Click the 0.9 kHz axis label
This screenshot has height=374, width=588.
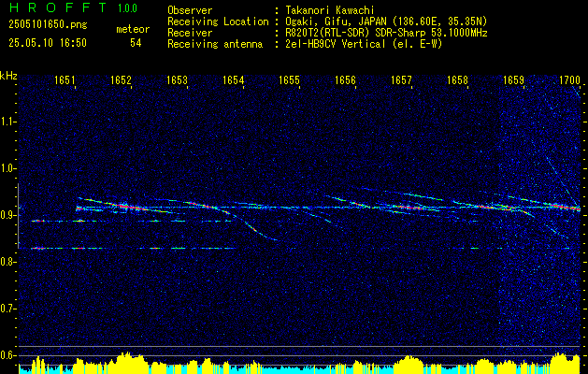click(7, 215)
